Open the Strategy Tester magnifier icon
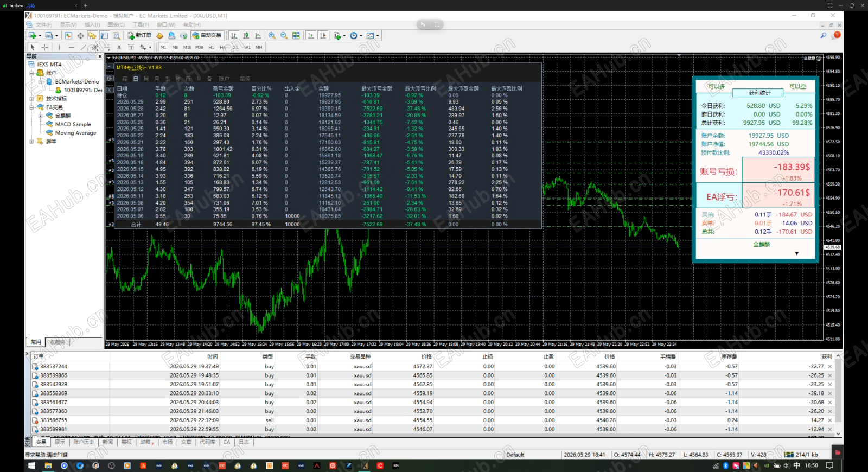Viewport: 868px width, 472px height. [116, 35]
